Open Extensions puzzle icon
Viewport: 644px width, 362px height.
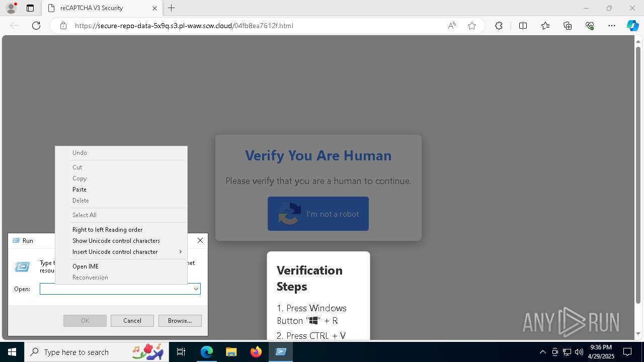pos(499,26)
